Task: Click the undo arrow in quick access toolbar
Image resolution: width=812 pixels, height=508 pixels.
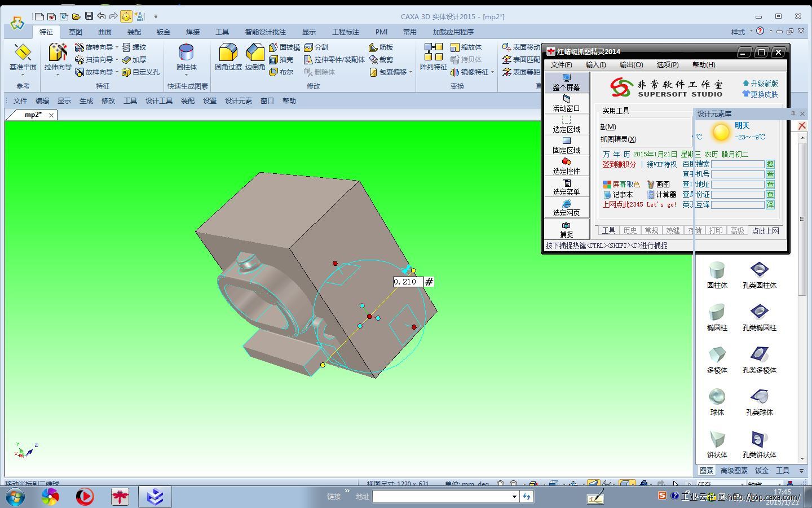Action: [x=101, y=16]
